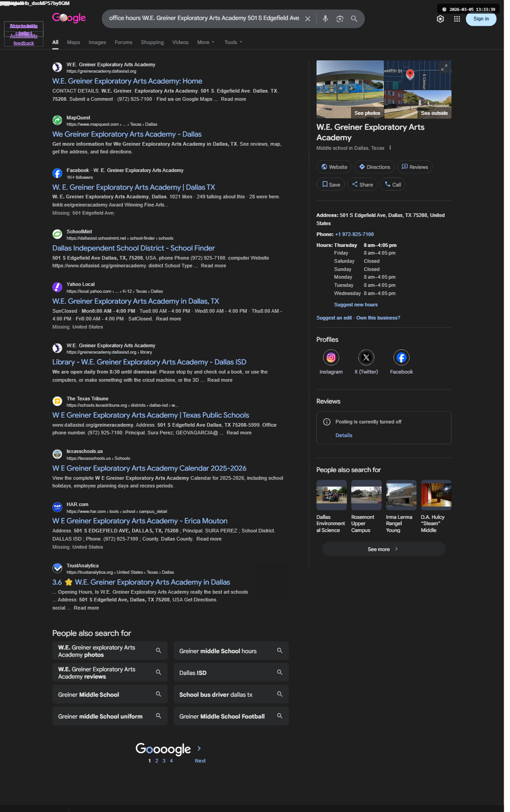The height and width of the screenshot is (812, 510).
Task: Search icon on Greiner Middle School suggestion
Action: tap(158, 694)
